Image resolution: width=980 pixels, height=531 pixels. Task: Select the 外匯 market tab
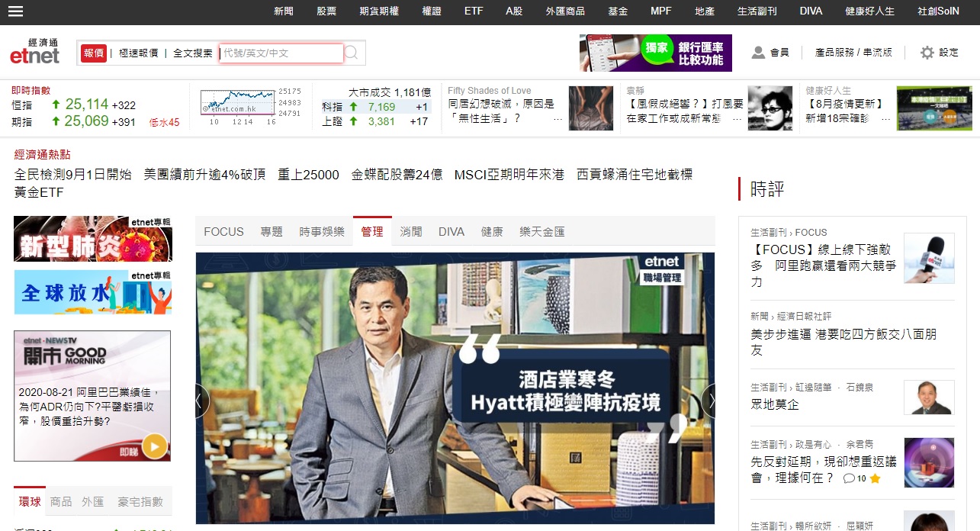[x=93, y=501]
